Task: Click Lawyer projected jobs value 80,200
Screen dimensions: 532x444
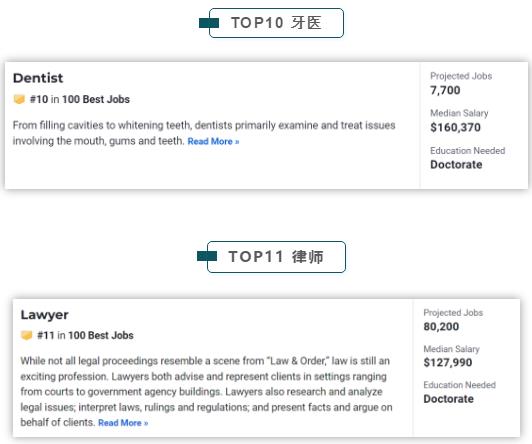Action: [441, 327]
